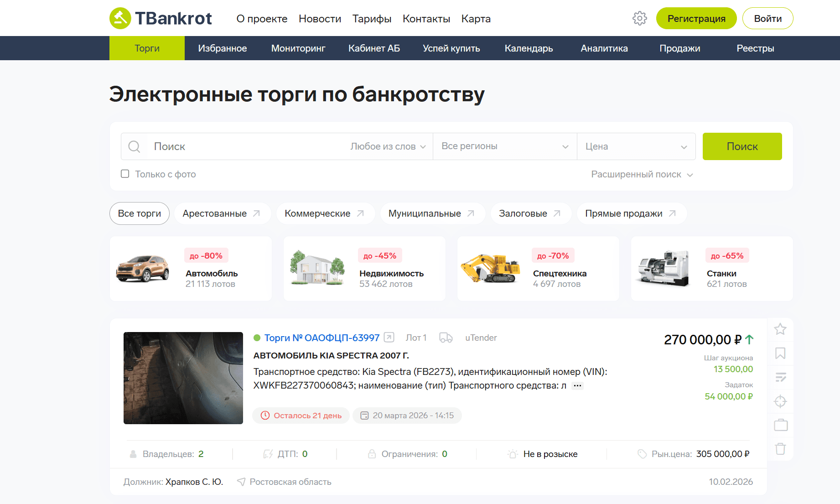Open the Торги № ОАОФЦП-63997 link

coord(322,338)
